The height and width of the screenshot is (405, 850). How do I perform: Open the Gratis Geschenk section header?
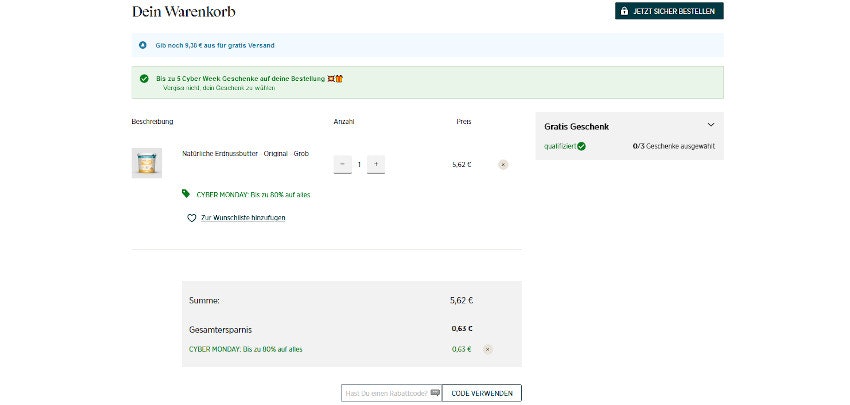(577, 126)
